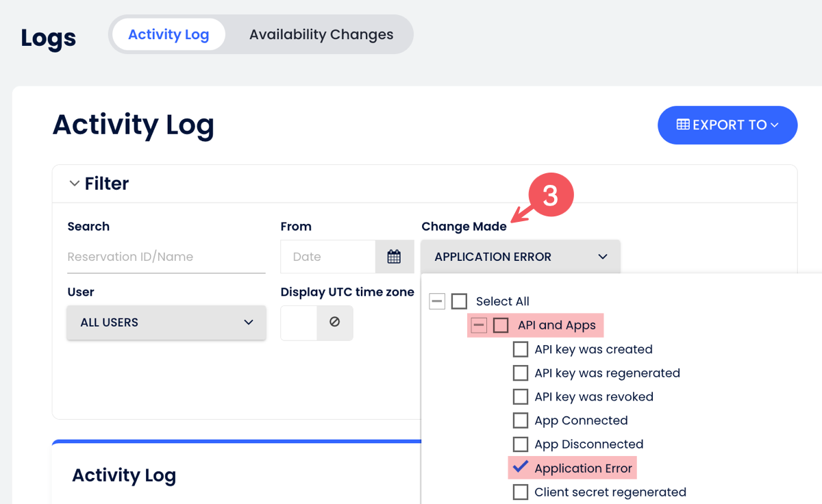Check API key was revoked
822x504 pixels.
521,397
